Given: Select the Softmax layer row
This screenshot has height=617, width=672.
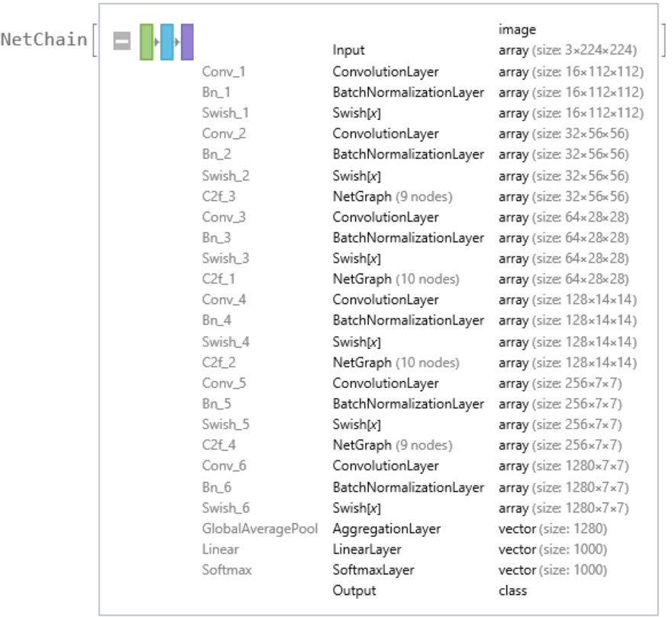Looking at the screenshot, I should pos(227,570).
